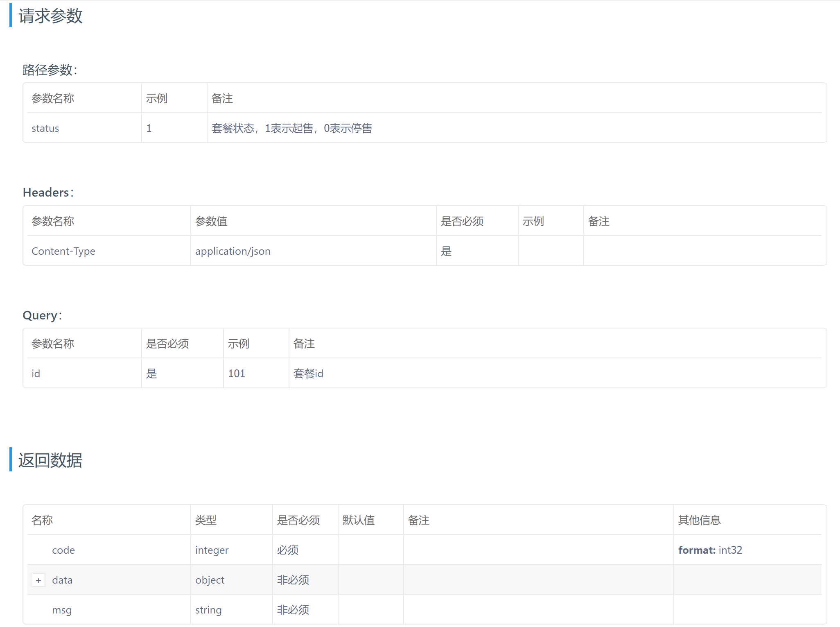The height and width of the screenshot is (627, 840).
Task: Click the format: int32 info cell
Action: pos(710,550)
